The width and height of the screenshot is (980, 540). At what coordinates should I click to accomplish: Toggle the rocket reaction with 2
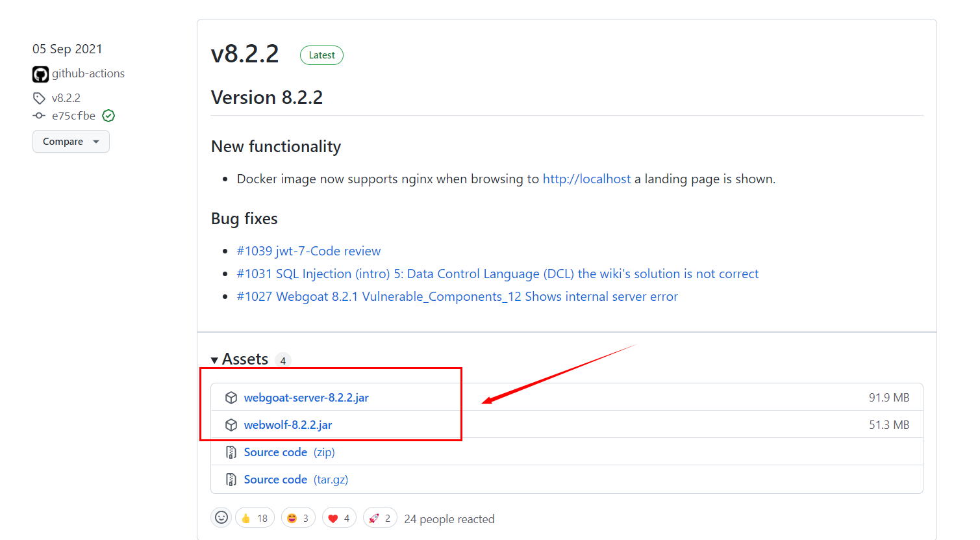(x=380, y=518)
